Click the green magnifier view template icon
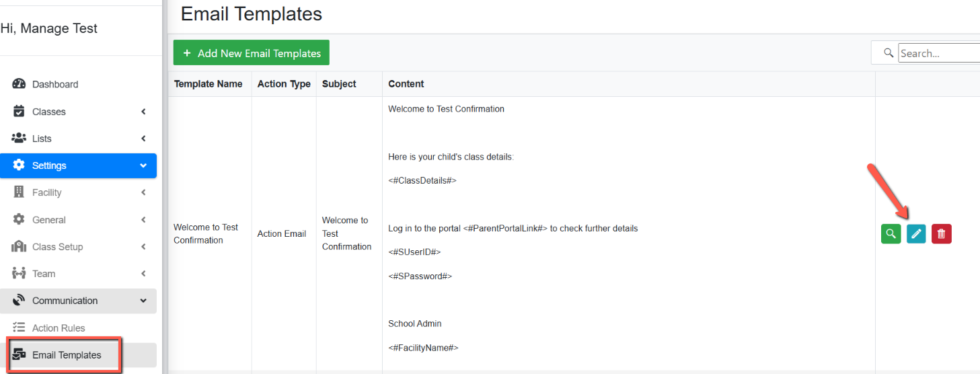 (x=891, y=233)
